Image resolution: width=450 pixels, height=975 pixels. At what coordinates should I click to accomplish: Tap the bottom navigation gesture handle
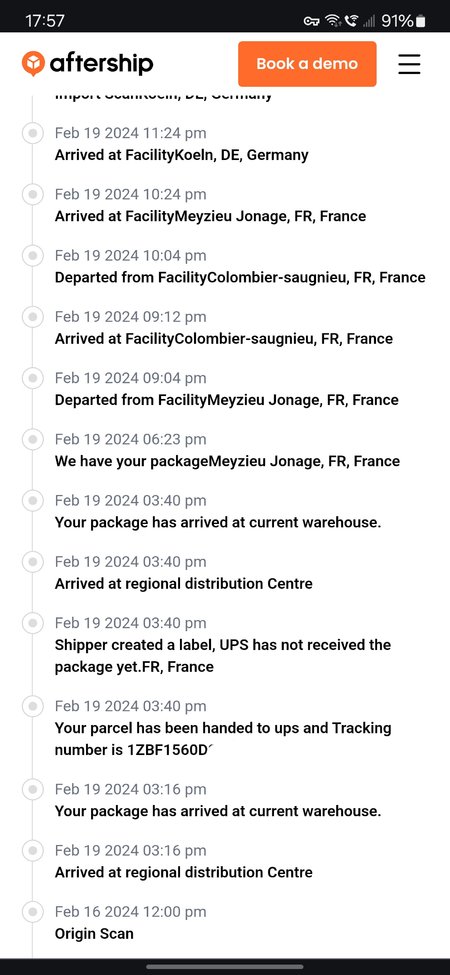225,967
